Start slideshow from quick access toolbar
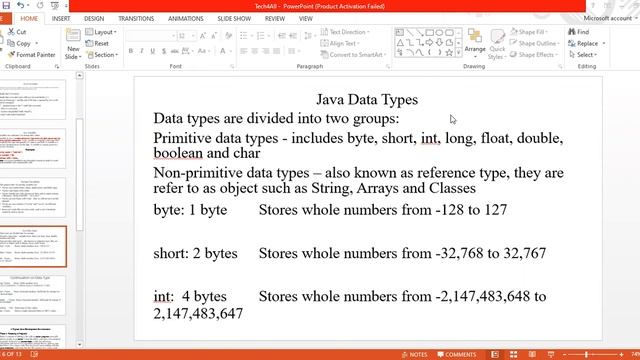 click(55, 5)
